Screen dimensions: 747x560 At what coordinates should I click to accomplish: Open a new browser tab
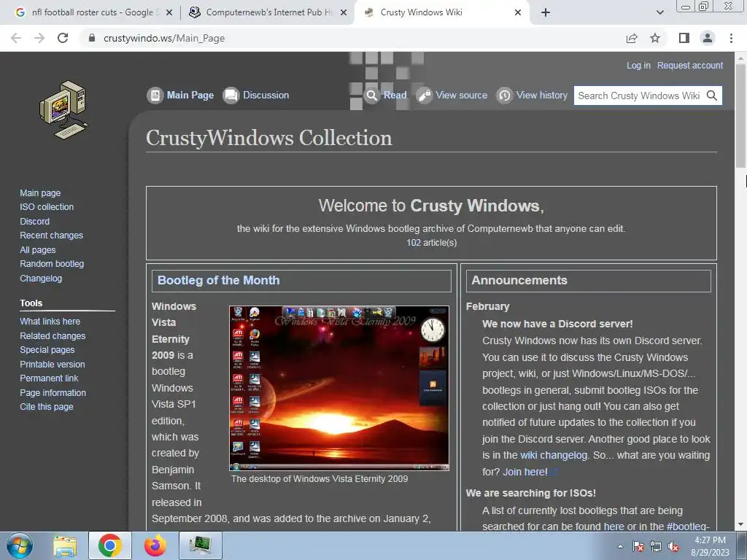546,12
